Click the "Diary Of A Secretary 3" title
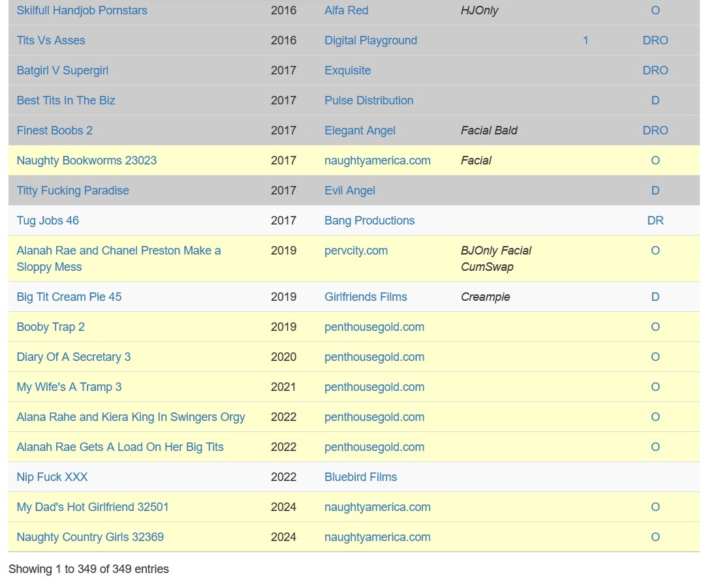Viewport: 705px width, 588px height. point(73,357)
